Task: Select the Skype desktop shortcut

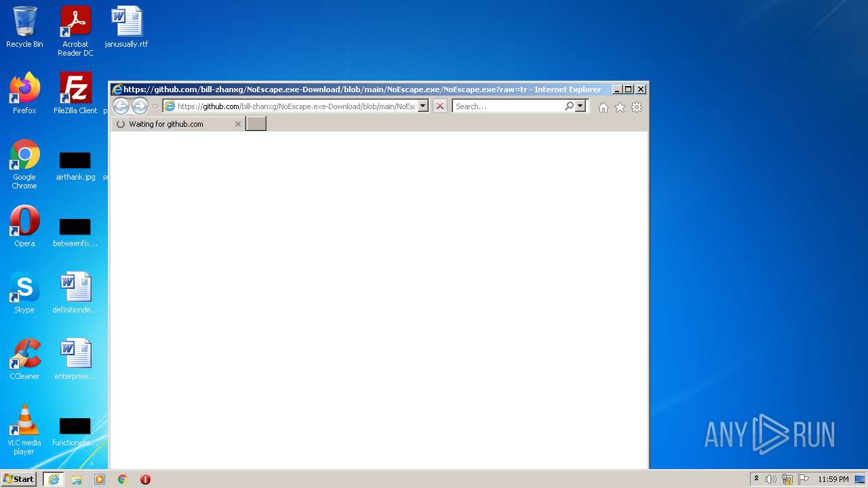Action: click(24, 293)
